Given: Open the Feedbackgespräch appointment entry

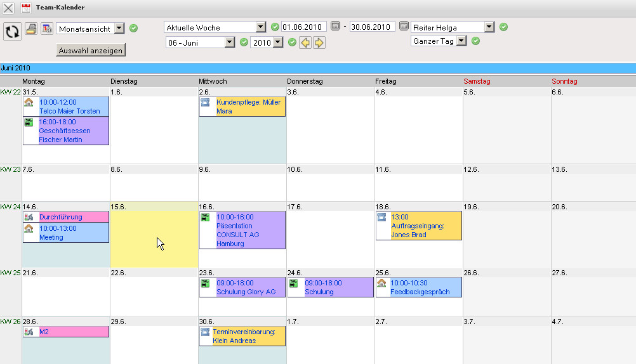Looking at the screenshot, I should pos(420,287).
